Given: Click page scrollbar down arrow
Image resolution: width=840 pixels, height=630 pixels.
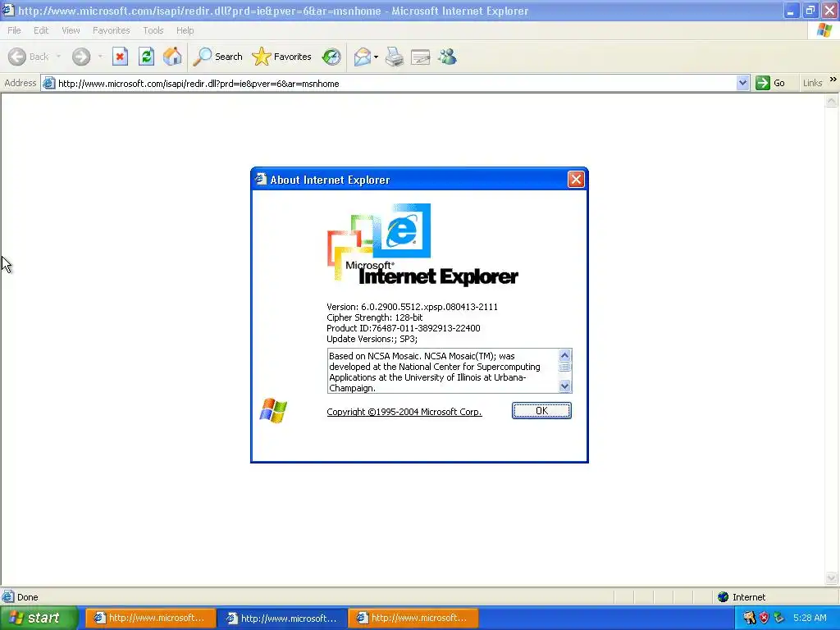Looking at the screenshot, I should click(832, 577).
